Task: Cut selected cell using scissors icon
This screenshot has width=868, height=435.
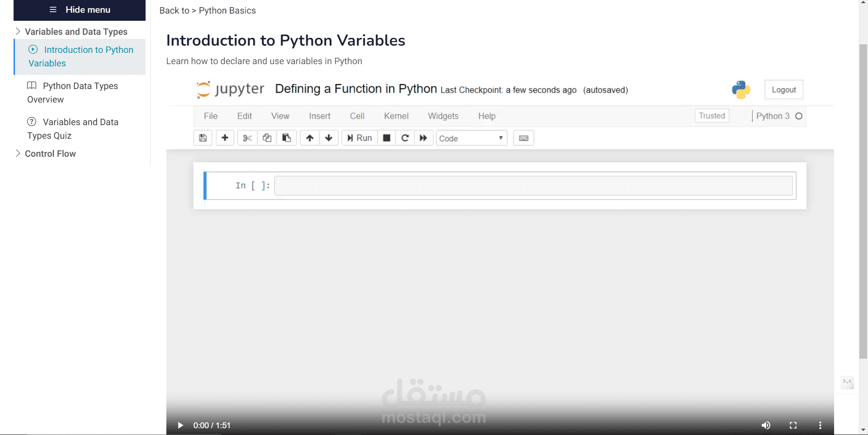Action: click(x=247, y=138)
